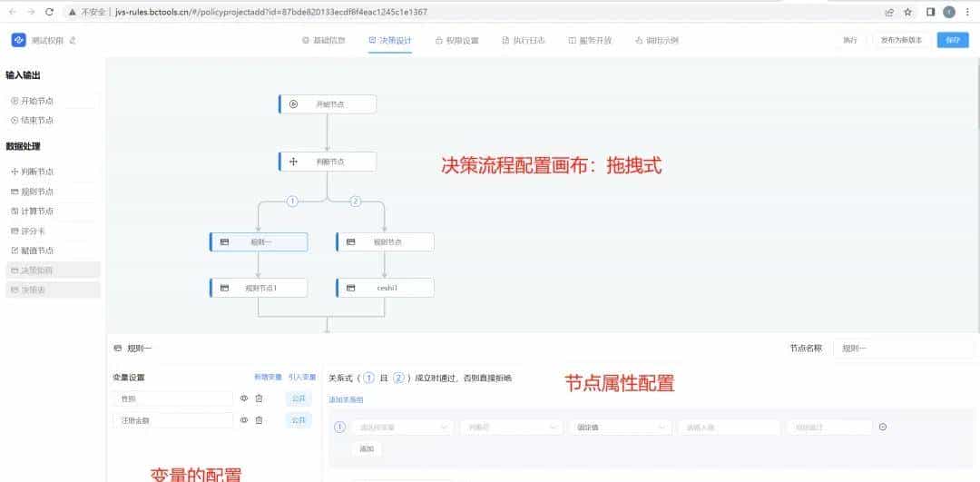Open the operator dropdown in condition row

pos(512,428)
